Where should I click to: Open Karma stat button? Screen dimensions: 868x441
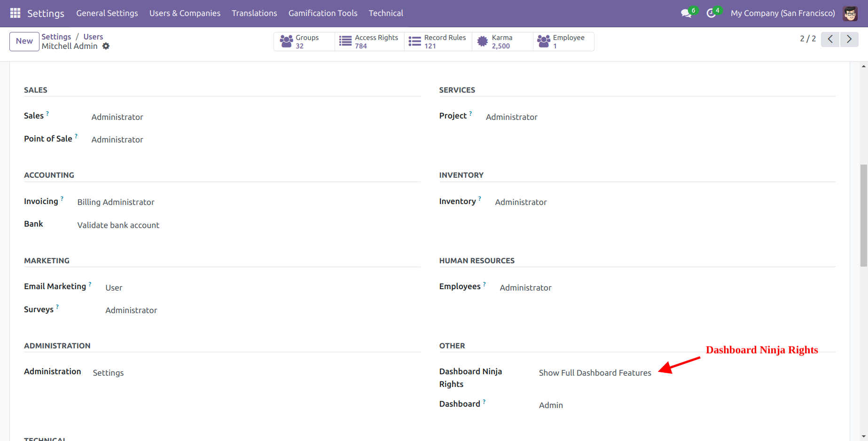(502, 41)
